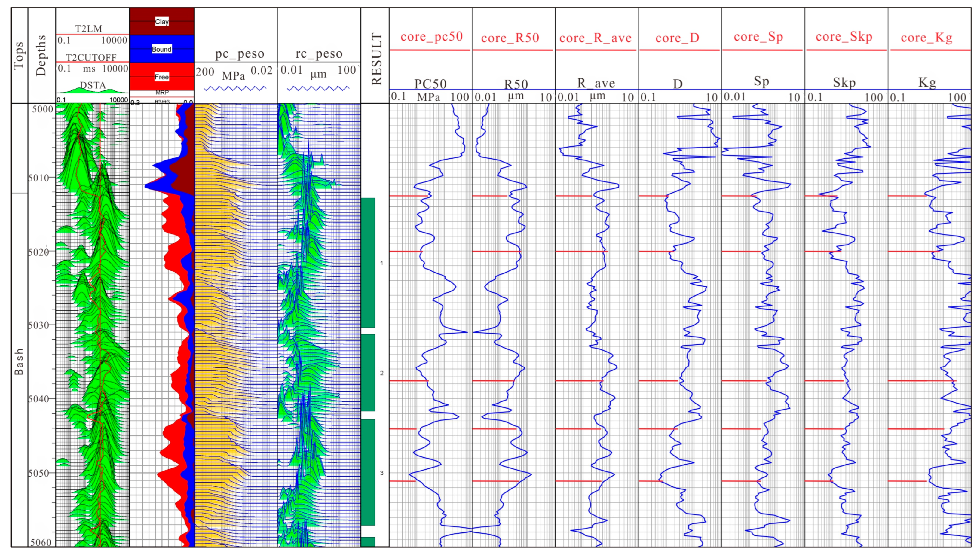Click the Clay legend swatch
This screenshot has height=558, width=980.
(162, 21)
